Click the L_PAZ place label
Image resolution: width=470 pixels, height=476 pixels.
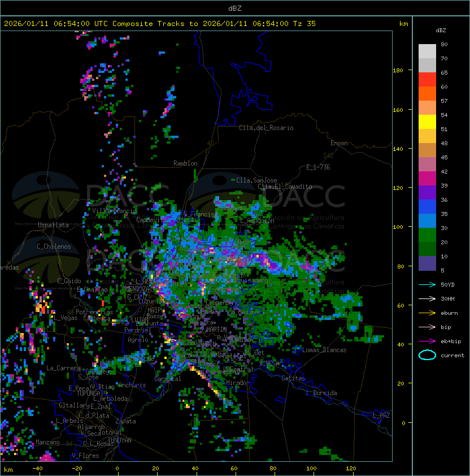click(381, 416)
